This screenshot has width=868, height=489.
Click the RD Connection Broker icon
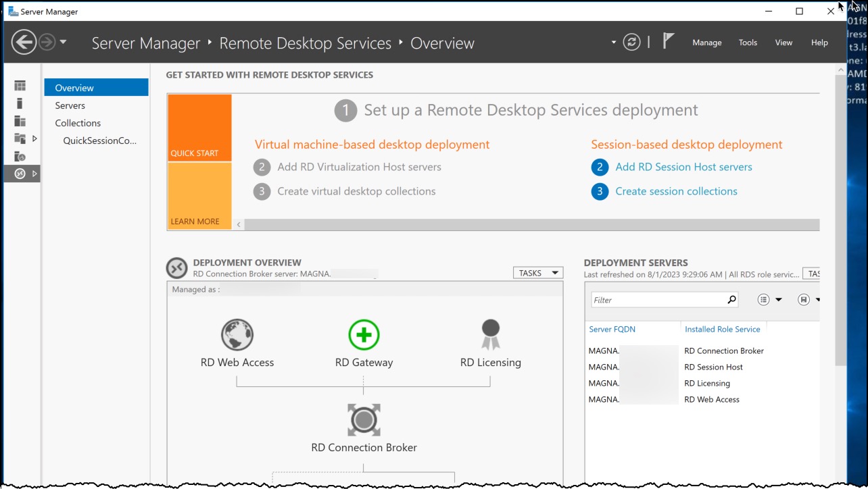point(364,420)
